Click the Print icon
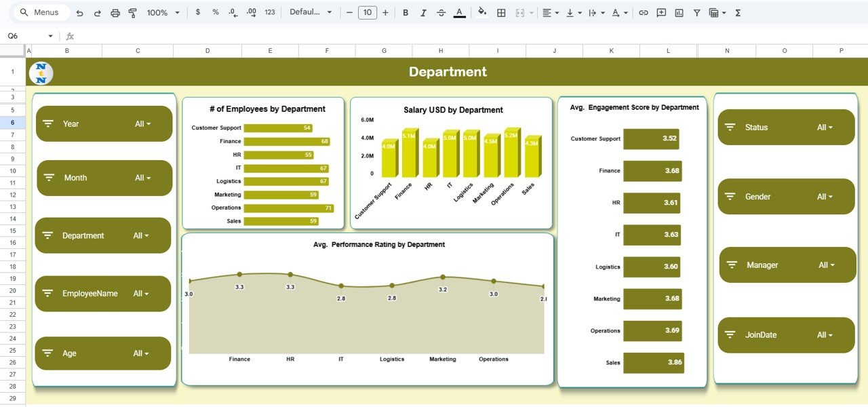Image resolution: width=868 pixels, height=407 pixels. [x=115, y=12]
